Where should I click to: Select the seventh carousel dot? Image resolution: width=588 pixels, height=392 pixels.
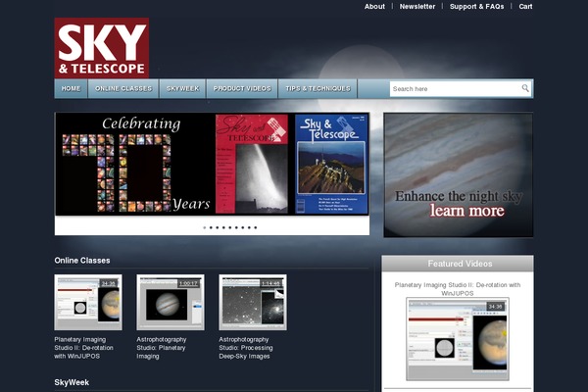243,227
